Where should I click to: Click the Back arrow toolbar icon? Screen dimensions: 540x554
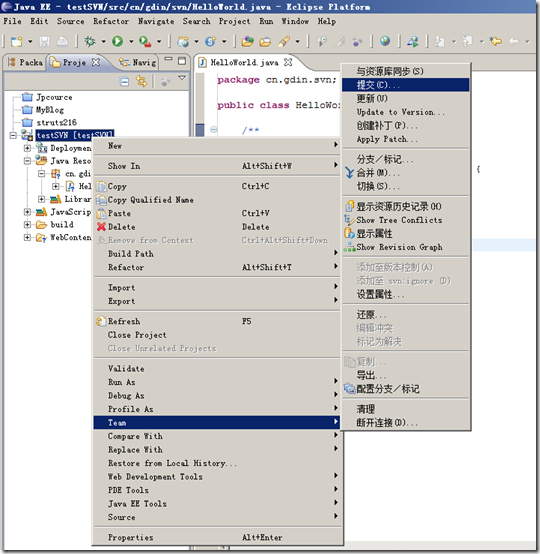pos(495,41)
